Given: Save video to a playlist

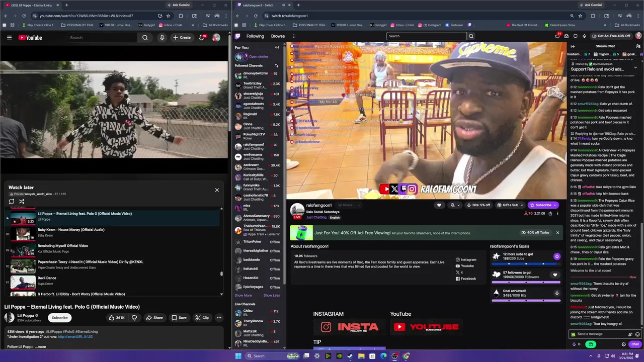Looking at the screenshot, I should point(179,318).
